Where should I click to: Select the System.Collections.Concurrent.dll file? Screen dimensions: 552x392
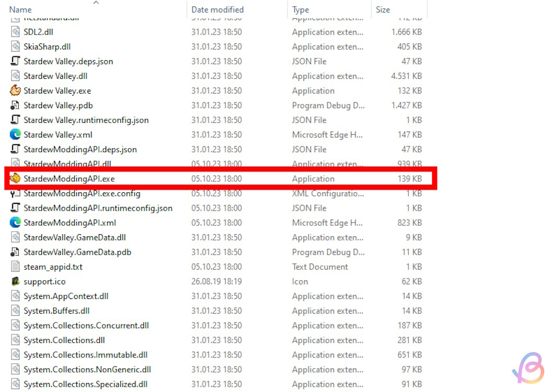coord(86,325)
